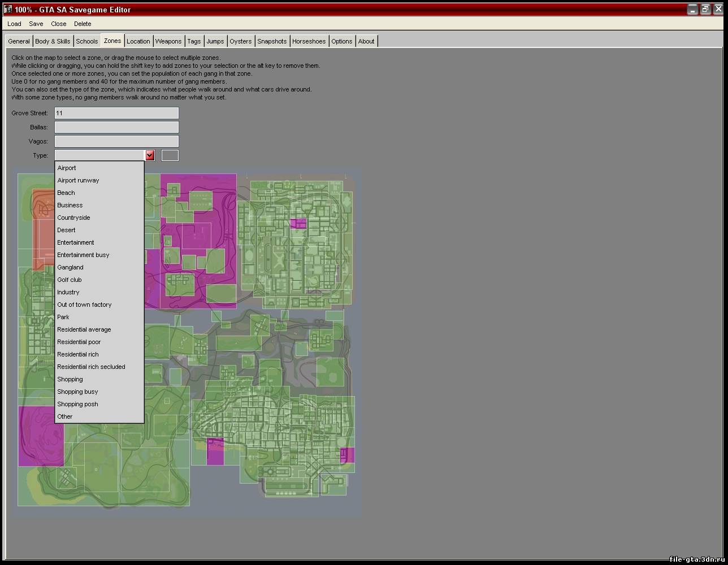Go to the Schools tab
Viewport: 728px width, 565px height.
coord(87,41)
